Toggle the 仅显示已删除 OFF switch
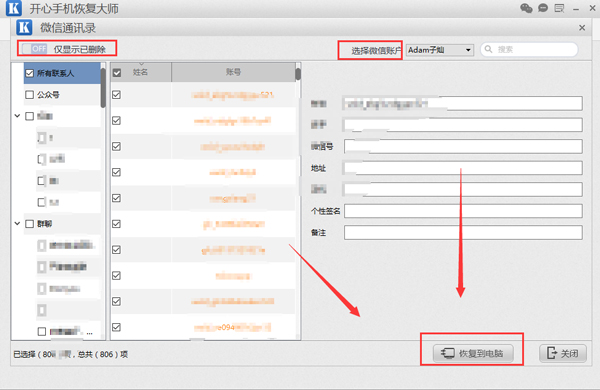The image size is (600, 390). [34, 49]
